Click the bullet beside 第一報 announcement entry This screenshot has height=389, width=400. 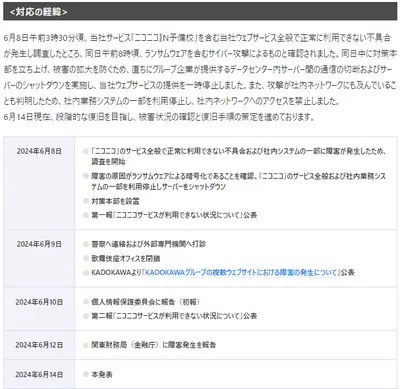(x=86, y=215)
